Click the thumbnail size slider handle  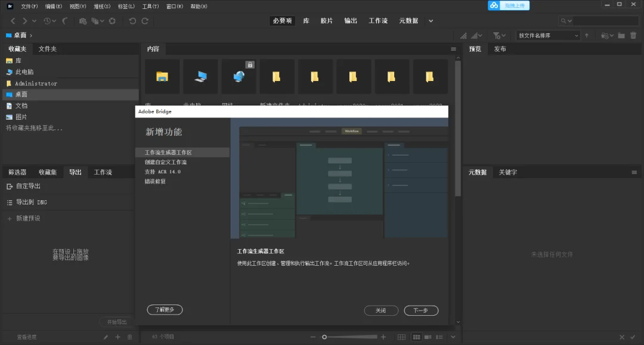click(324, 337)
